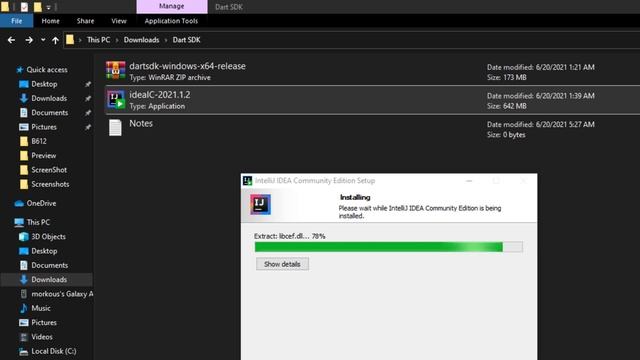
Task: Open Desktop under This PC
Action: [x=44, y=251]
